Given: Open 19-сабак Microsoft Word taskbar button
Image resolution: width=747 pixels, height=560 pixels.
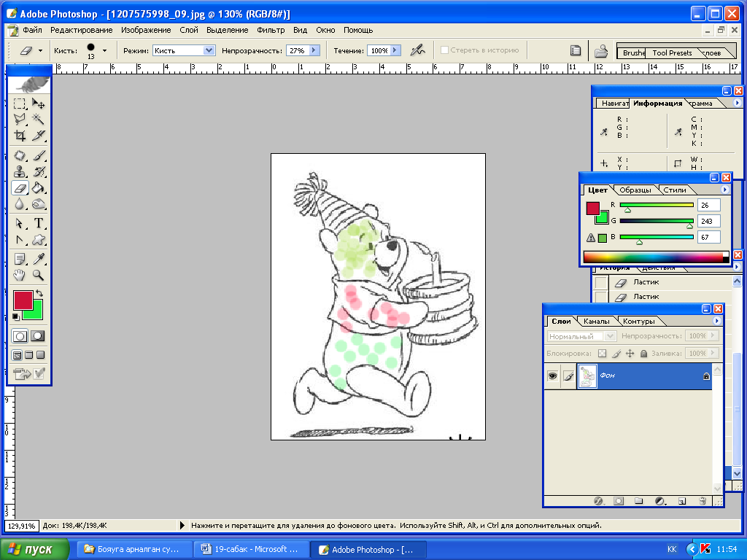Looking at the screenshot, I should tap(251, 550).
